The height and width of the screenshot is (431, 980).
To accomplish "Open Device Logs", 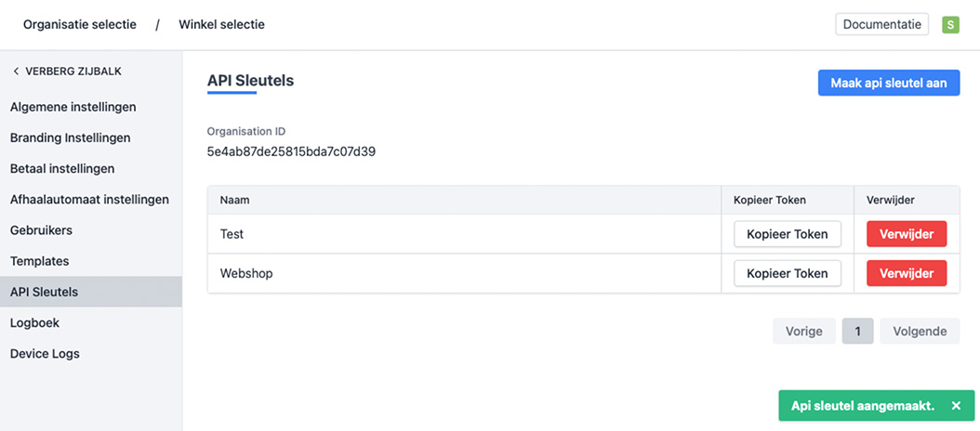I will coord(45,354).
